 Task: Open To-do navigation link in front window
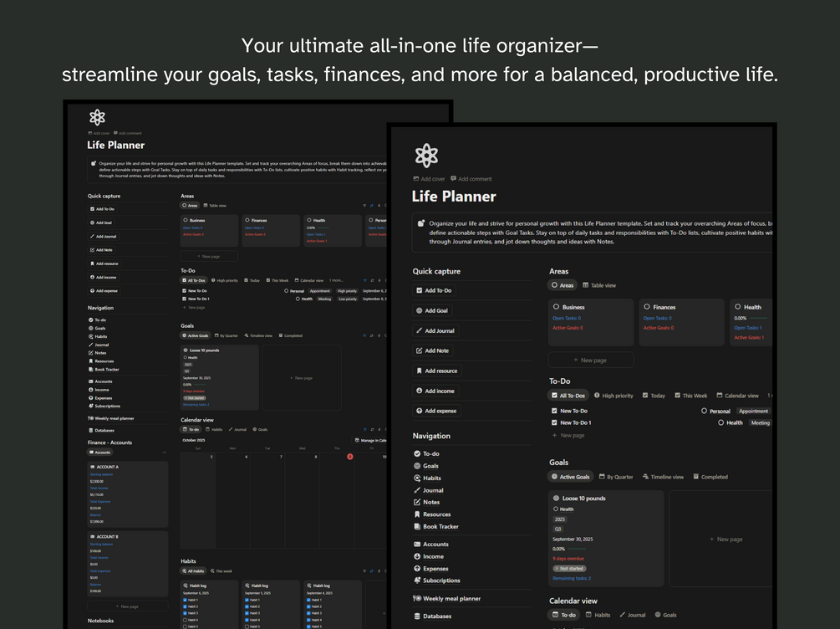(426, 453)
